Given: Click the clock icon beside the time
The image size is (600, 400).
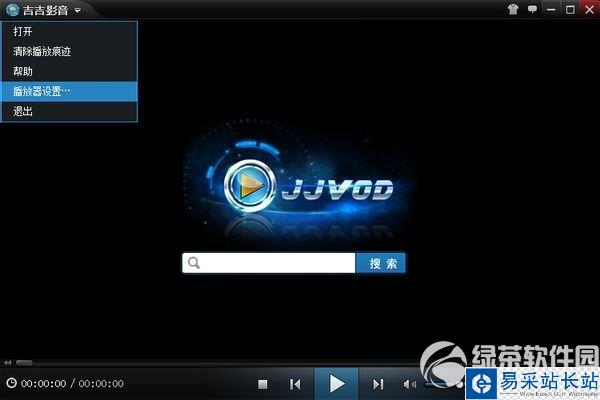Looking at the screenshot, I should (11, 383).
